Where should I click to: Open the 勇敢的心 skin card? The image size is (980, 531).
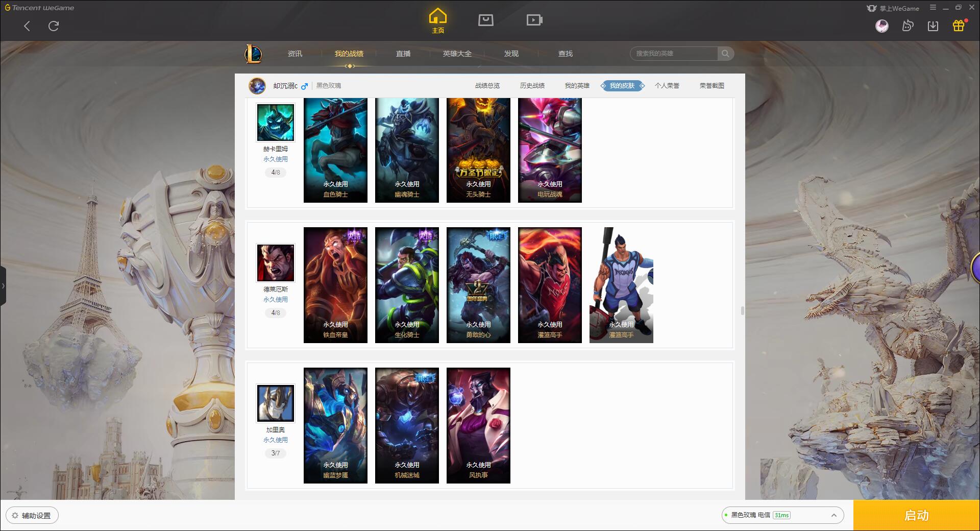[478, 285]
